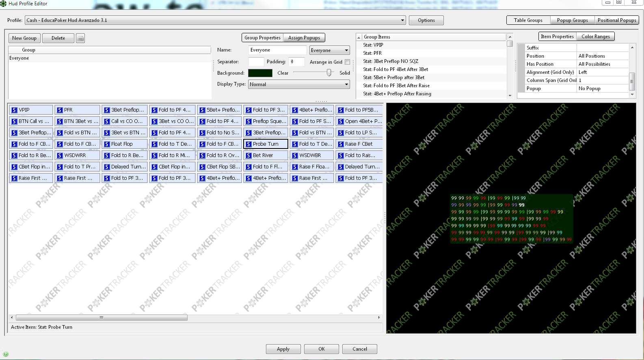This screenshot has width=644, height=360.
Task: Choose the BTN 3Bet vs ... stat item
Action: pyautogui.click(x=77, y=121)
